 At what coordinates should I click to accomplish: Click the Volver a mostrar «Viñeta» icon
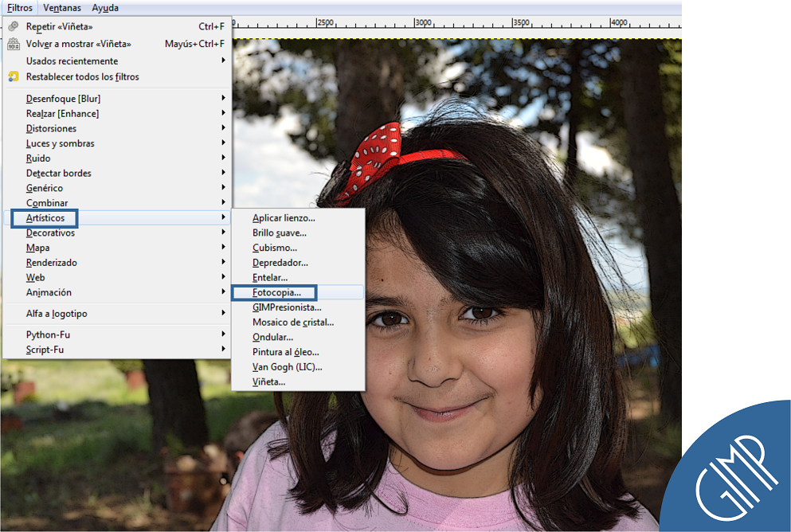14,44
